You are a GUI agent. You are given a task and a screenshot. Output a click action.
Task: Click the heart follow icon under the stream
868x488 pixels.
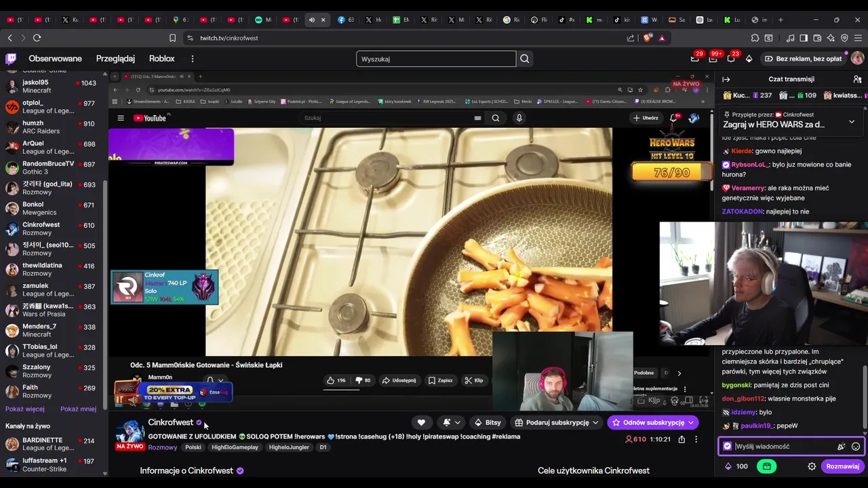coord(421,422)
